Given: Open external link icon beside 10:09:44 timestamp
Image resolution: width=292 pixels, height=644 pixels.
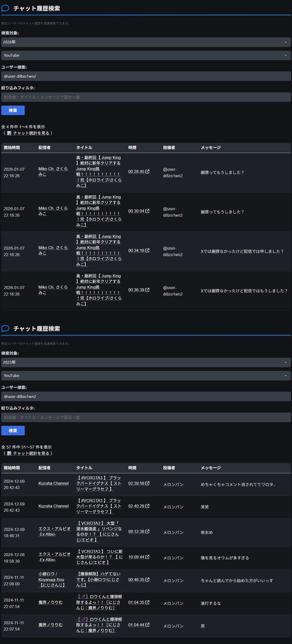Looking at the screenshot, I should [147, 557].
